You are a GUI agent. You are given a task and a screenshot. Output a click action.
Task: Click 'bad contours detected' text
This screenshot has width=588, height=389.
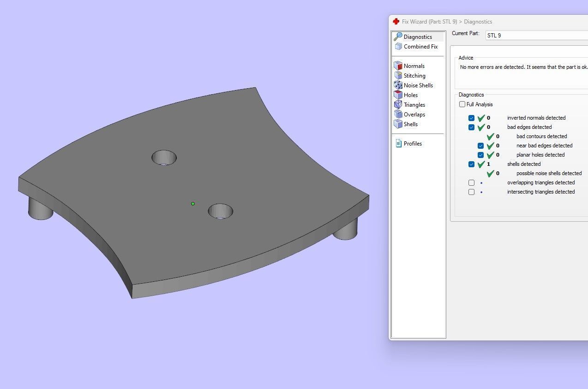coord(542,136)
